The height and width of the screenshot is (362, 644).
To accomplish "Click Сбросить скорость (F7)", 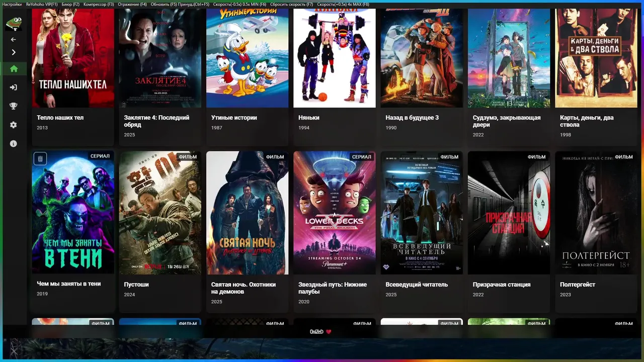I will point(291,5).
